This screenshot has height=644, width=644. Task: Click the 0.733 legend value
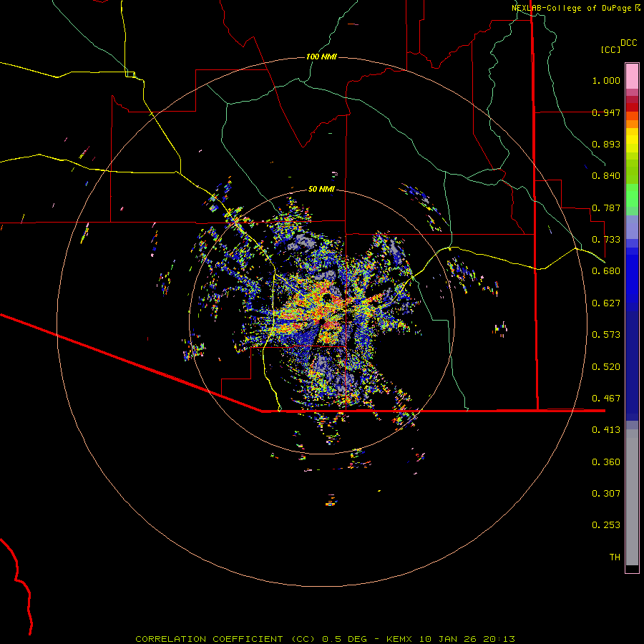pos(606,240)
